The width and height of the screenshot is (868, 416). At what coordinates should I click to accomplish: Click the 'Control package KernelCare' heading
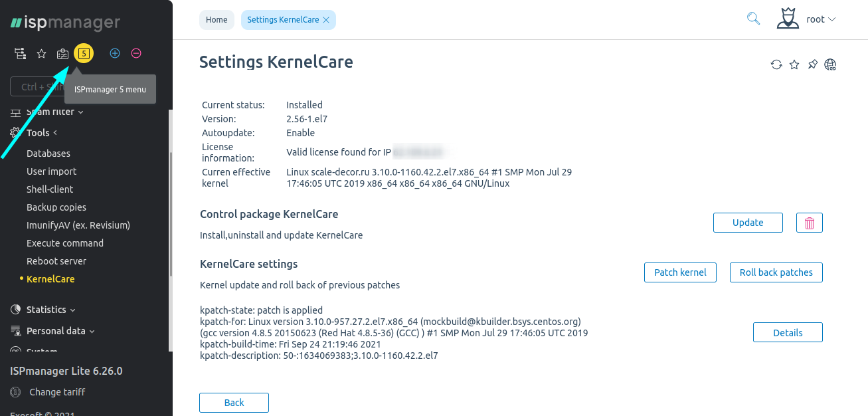pos(269,215)
